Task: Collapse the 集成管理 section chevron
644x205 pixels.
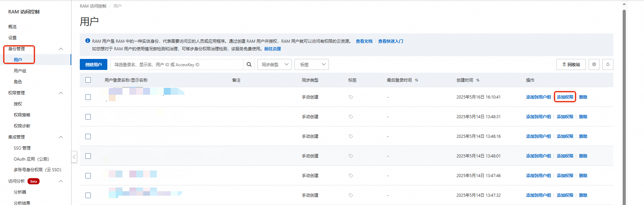Action: click(61, 137)
